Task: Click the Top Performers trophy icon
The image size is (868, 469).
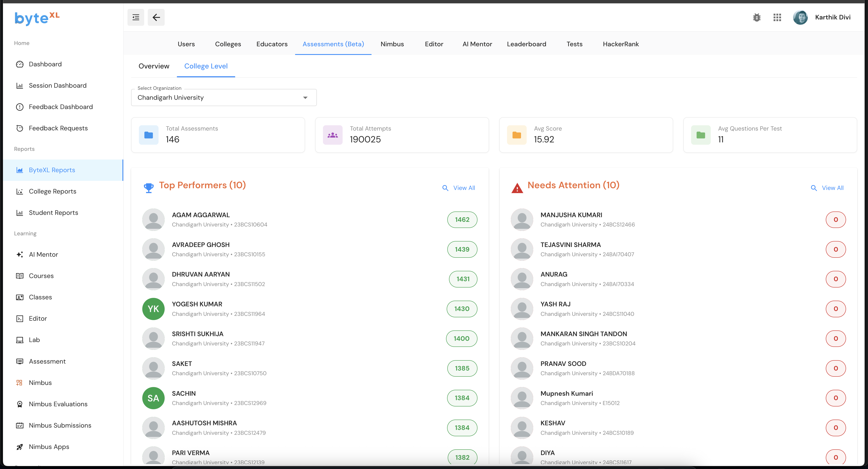Action: click(149, 188)
